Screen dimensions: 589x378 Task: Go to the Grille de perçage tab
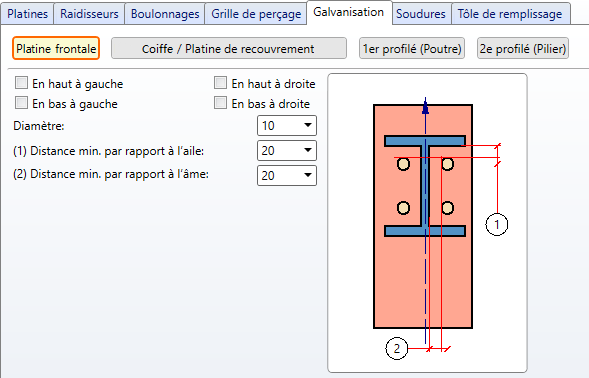pyautogui.click(x=256, y=14)
